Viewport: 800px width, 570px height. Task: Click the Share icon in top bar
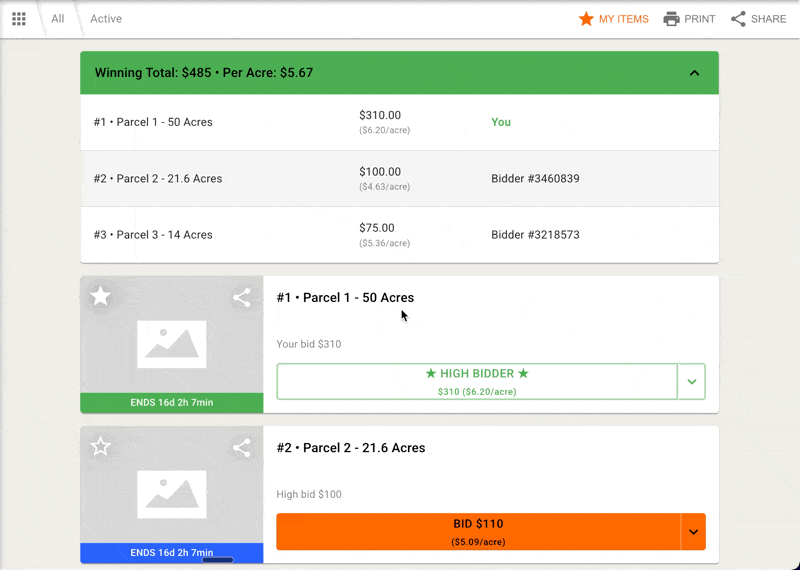click(x=738, y=19)
